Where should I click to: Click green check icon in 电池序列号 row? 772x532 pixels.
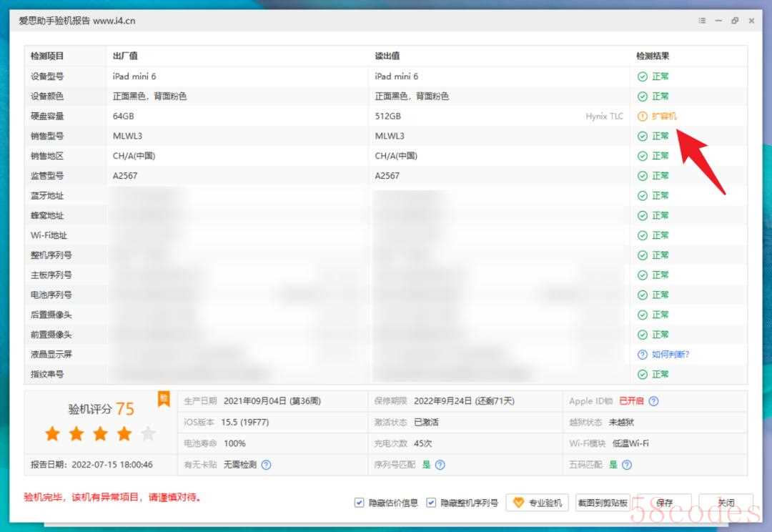point(643,295)
